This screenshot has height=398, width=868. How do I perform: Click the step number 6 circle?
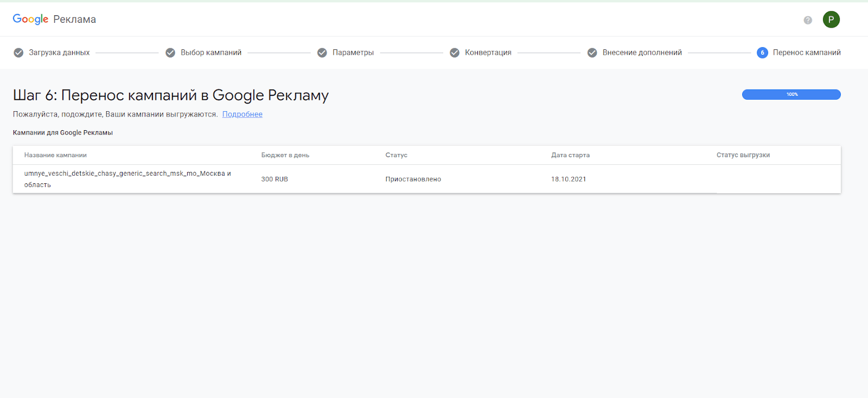(762, 53)
